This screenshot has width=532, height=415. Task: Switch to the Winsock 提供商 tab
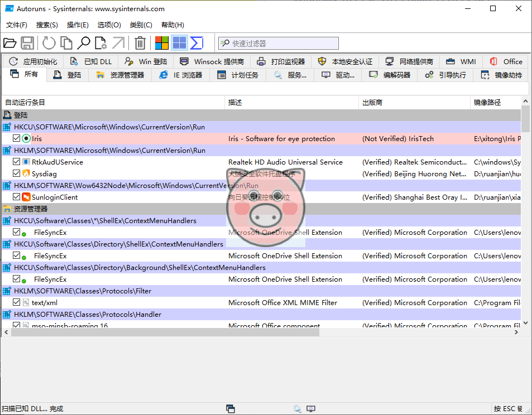click(212, 61)
